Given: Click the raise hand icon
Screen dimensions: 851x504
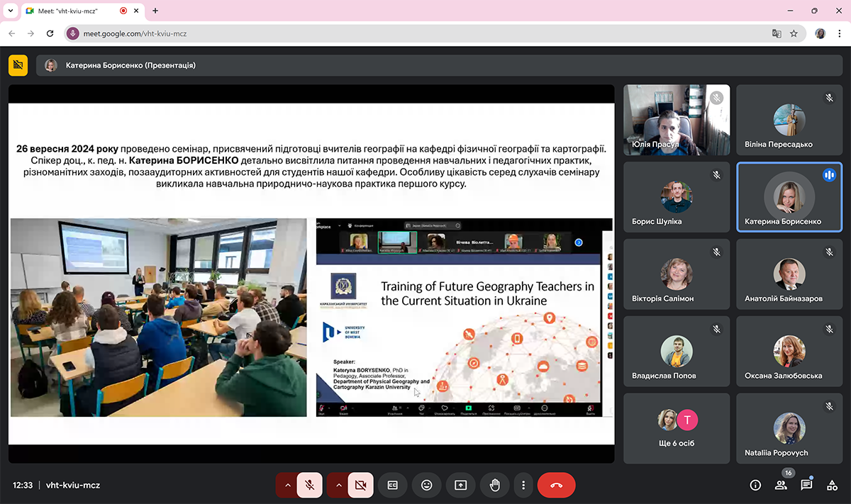Looking at the screenshot, I should coord(494,485).
